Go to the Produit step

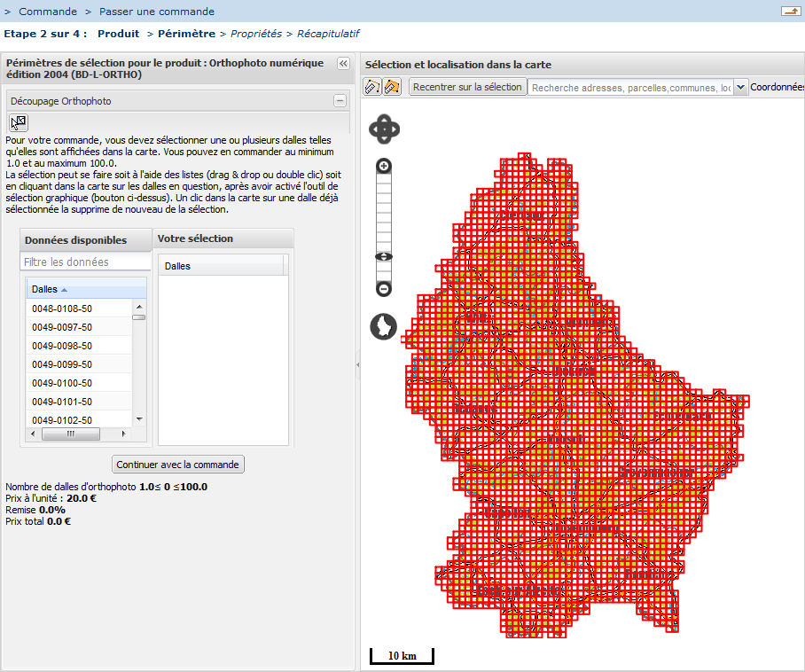click(x=118, y=34)
